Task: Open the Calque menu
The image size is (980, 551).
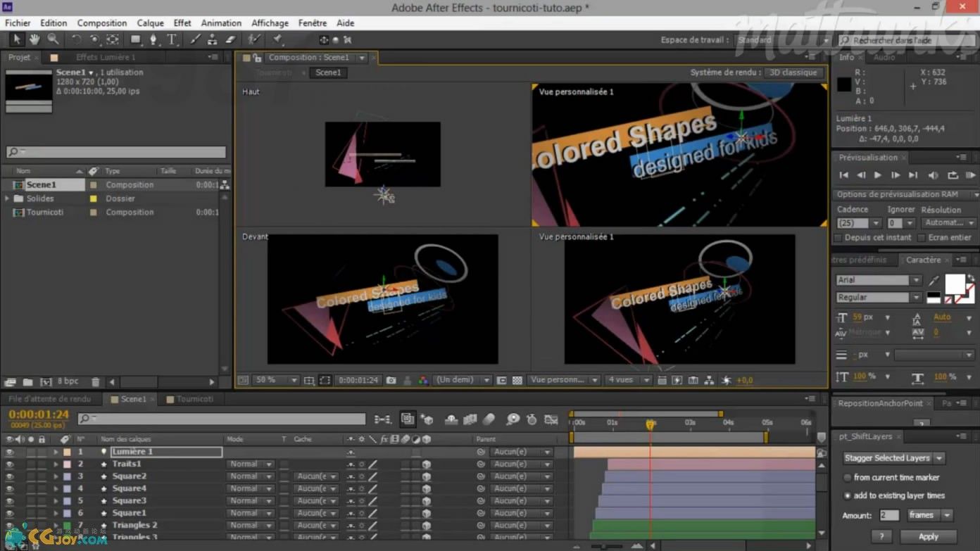Action: (150, 23)
